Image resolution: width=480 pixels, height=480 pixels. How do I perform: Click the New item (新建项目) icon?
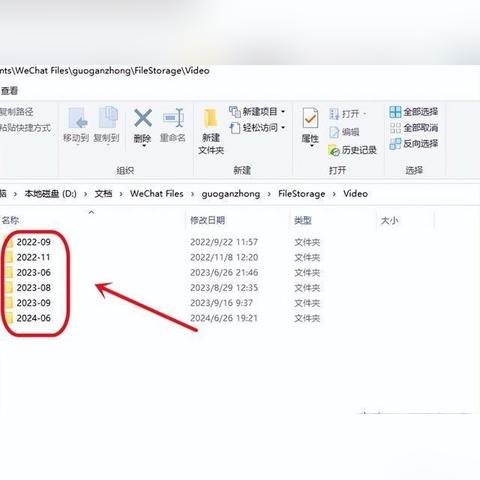coord(235,111)
